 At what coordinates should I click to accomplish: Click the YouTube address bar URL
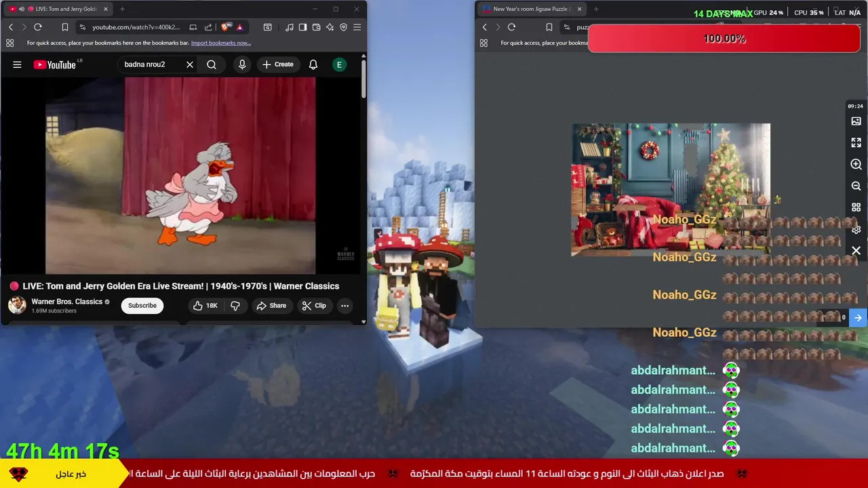click(x=136, y=27)
